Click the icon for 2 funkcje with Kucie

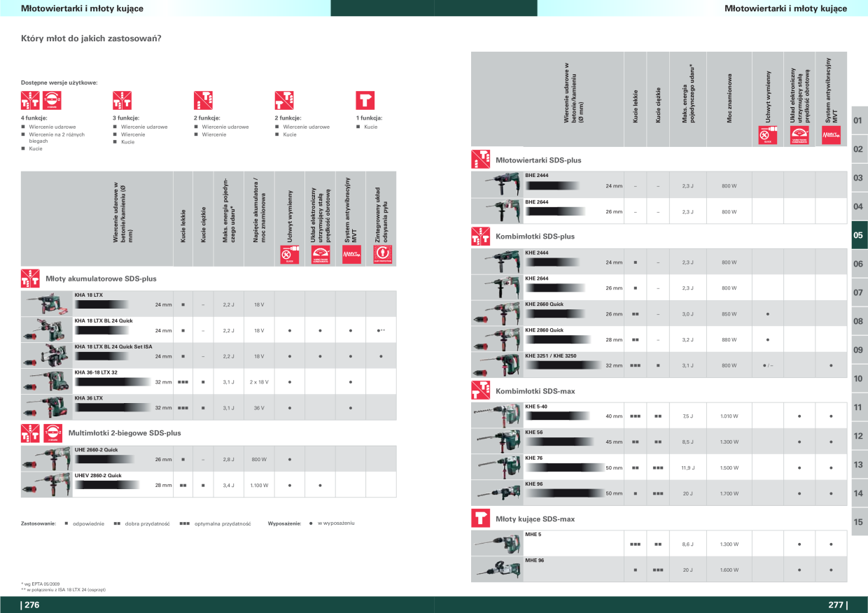tap(284, 100)
